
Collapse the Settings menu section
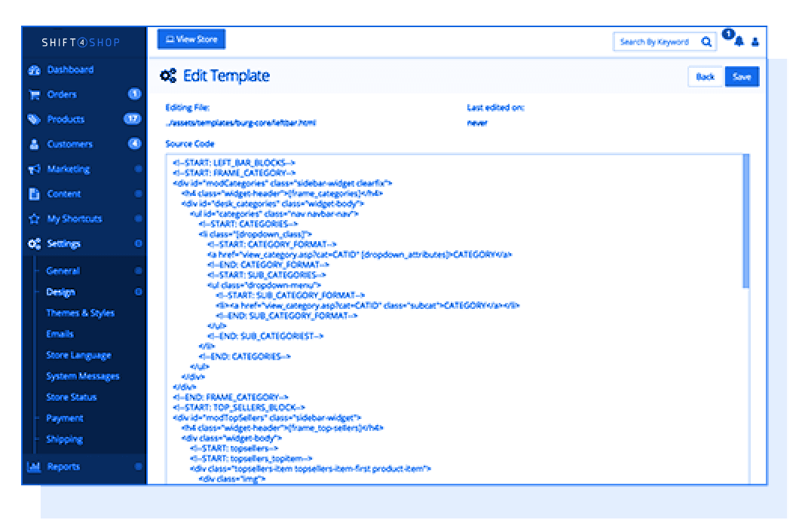[x=138, y=244]
